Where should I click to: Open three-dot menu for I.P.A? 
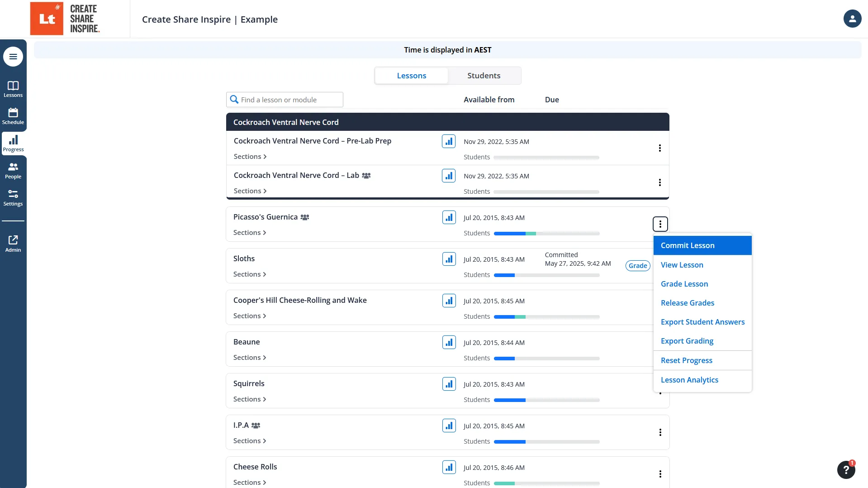(x=660, y=432)
